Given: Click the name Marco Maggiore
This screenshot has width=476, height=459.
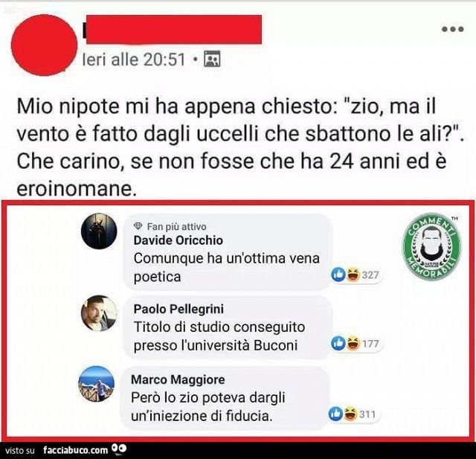Looking at the screenshot, I should tap(178, 379).
